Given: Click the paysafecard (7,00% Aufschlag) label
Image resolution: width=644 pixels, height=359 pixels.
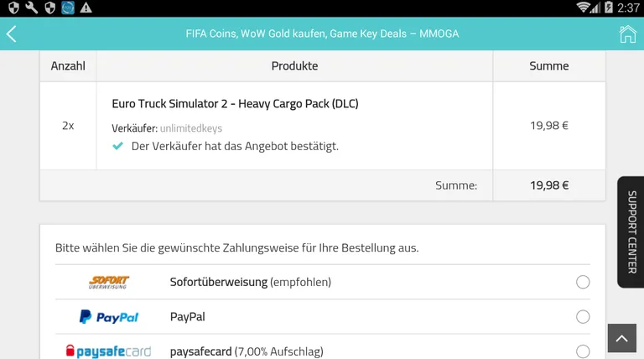Looking at the screenshot, I should point(246,351).
